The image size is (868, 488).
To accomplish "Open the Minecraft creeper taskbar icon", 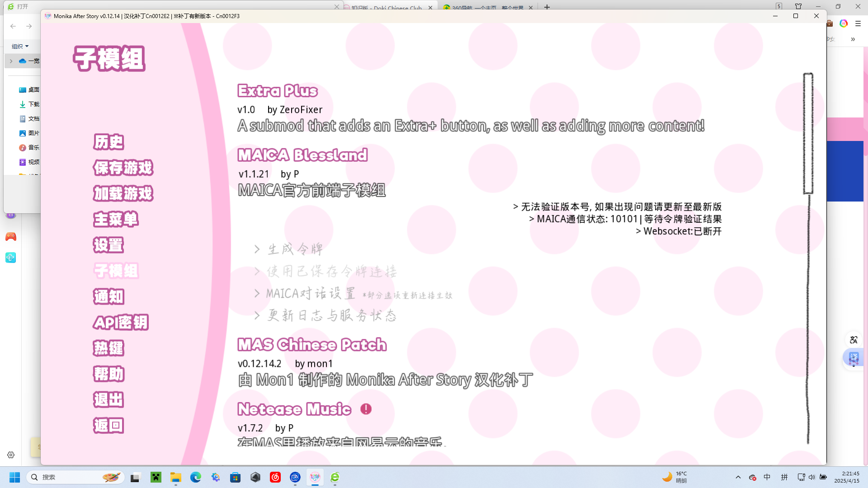I will coord(156,477).
